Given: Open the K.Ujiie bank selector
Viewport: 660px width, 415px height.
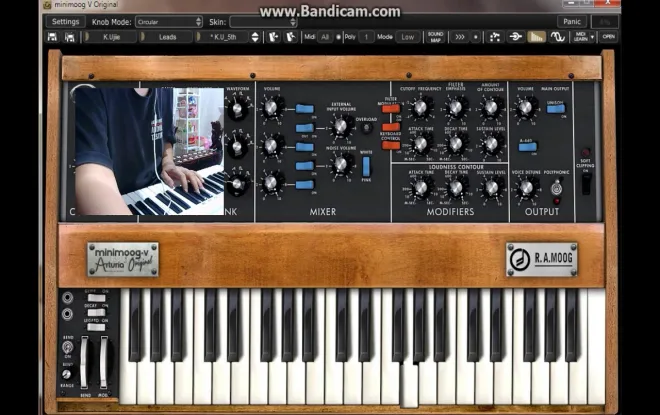Looking at the screenshot, I should click(111, 37).
